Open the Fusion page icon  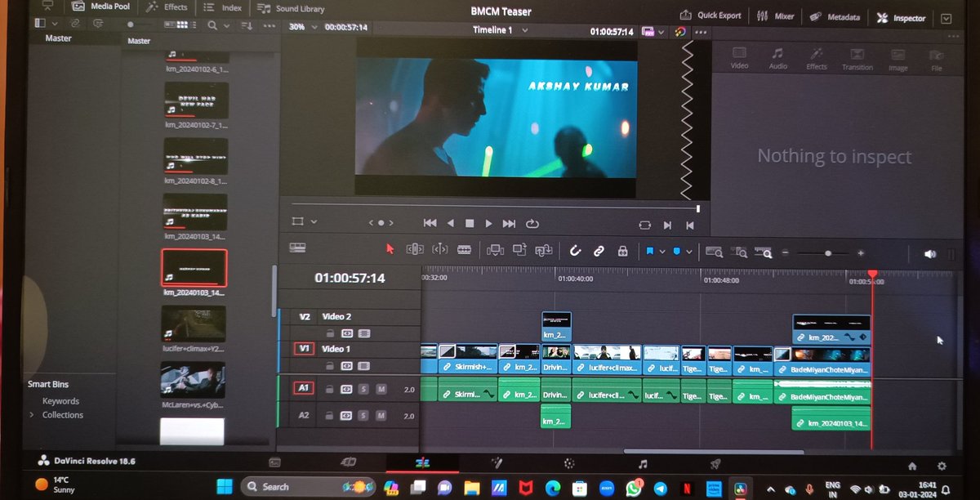496,463
